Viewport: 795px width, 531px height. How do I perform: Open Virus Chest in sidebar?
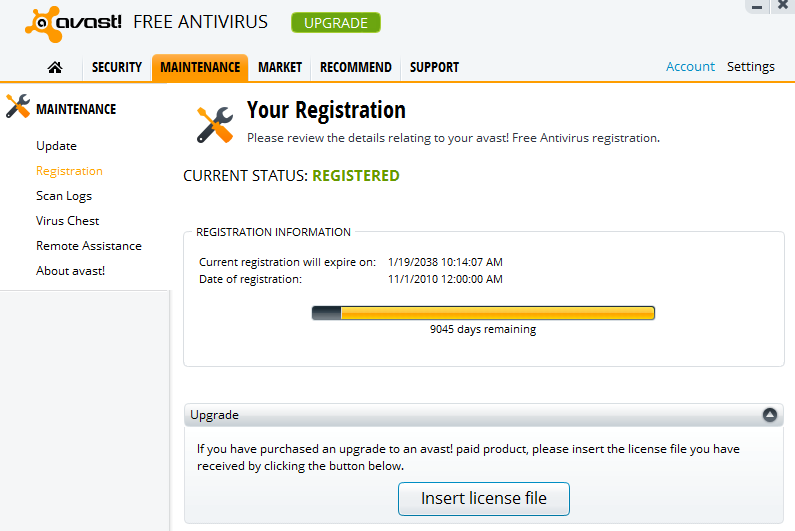click(x=68, y=221)
